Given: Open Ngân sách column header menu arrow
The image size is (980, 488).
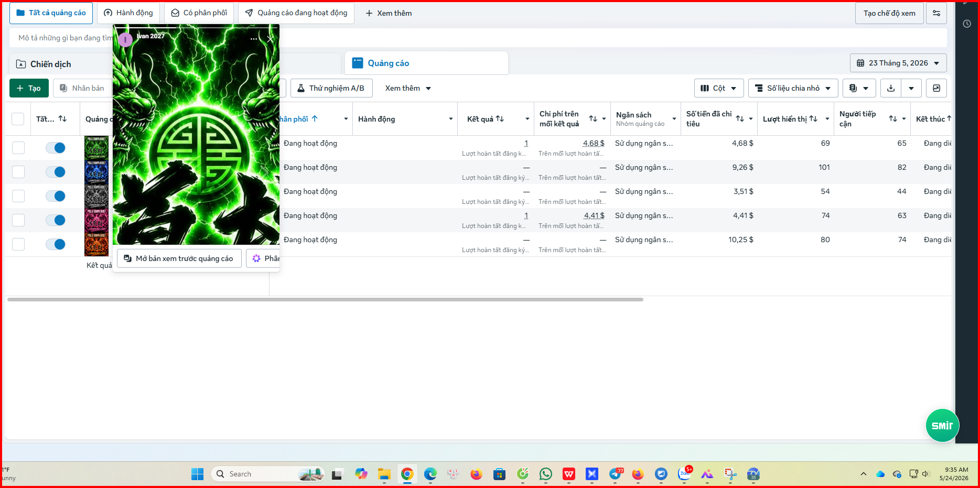Looking at the screenshot, I should 674,119.
